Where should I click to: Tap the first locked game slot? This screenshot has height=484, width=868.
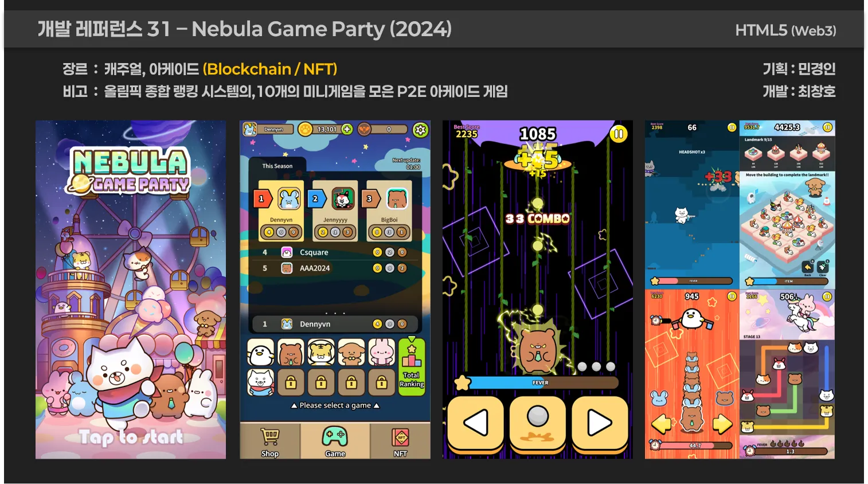[291, 382]
